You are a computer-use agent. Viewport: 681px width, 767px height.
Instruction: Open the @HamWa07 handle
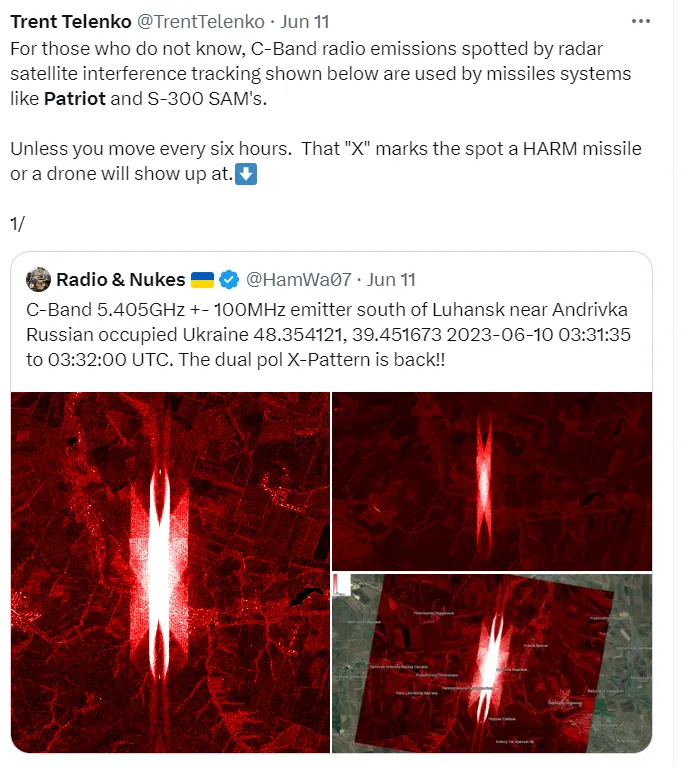298,280
